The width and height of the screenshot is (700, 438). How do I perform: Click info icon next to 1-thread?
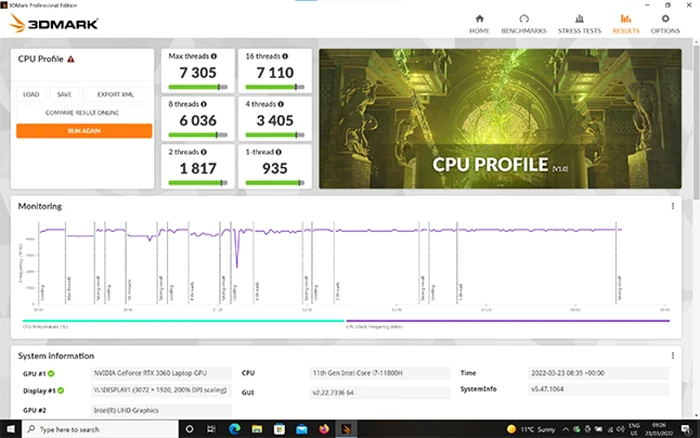(279, 152)
